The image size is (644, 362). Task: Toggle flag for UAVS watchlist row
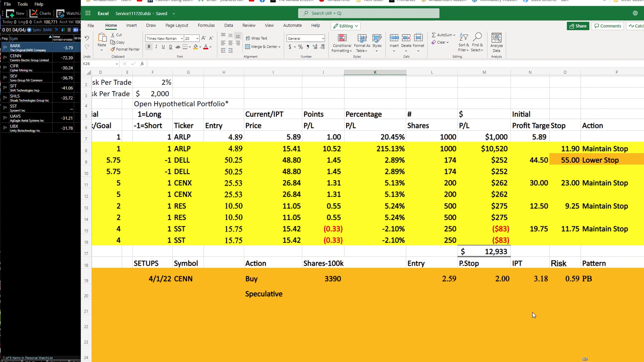pyautogui.click(x=5, y=118)
